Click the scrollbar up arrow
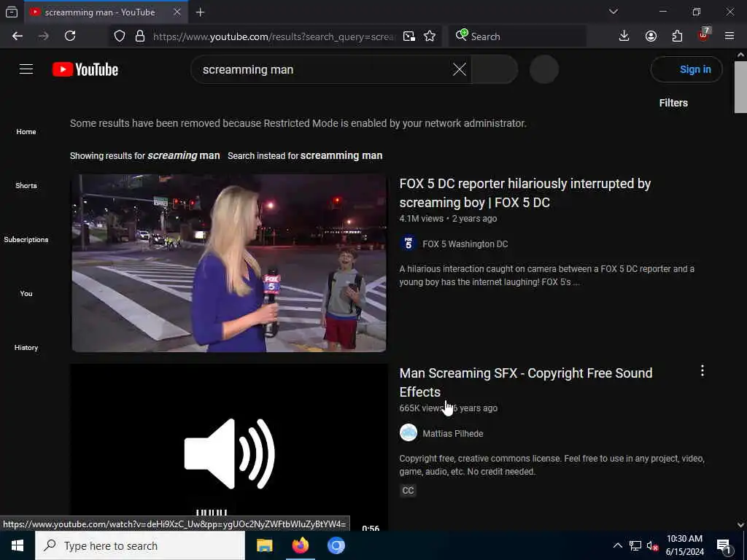The height and width of the screenshot is (560, 747). (740, 55)
